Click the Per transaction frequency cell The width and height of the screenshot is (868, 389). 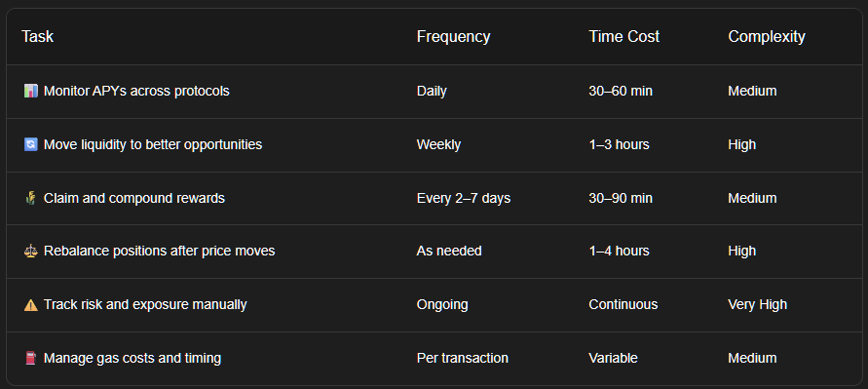click(x=462, y=359)
